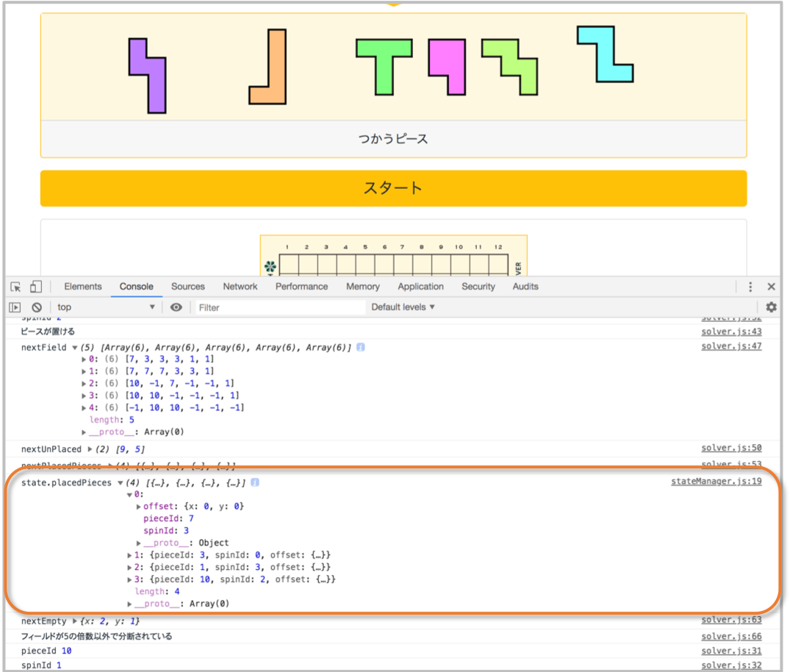The width and height of the screenshot is (790, 672).
Task: Open solver.js:32 link beside spinId 1
Action: tap(731, 665)
